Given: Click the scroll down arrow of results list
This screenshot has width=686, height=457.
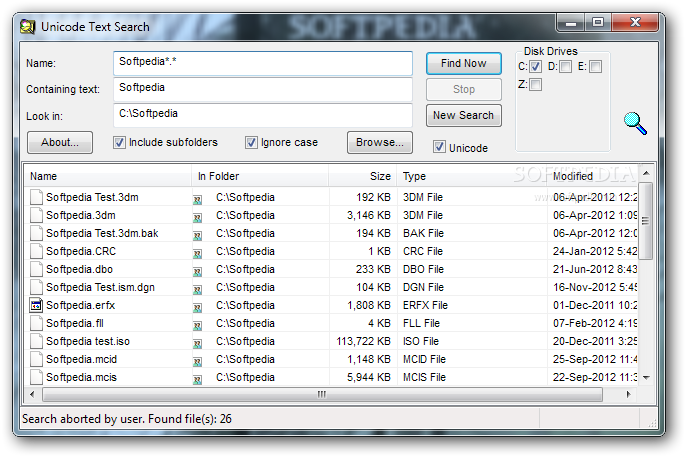Looking at the screenshot, I should [646, 377].
